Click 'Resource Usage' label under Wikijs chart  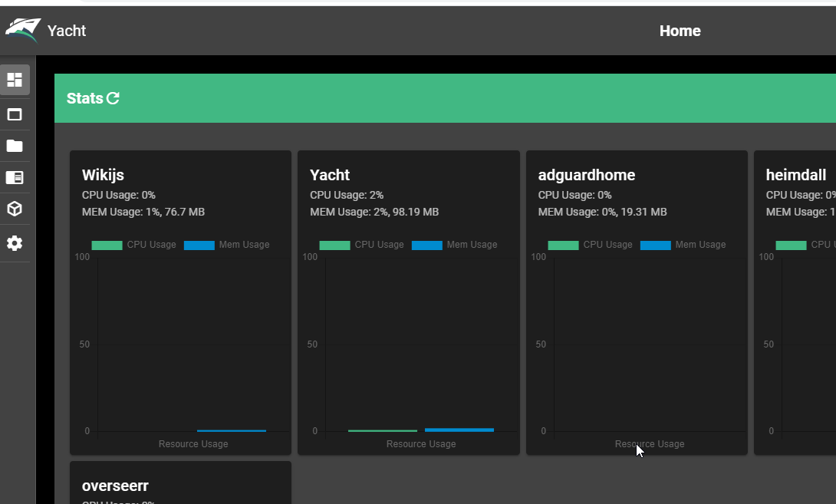pyautogui.click(x=193, y=443)
